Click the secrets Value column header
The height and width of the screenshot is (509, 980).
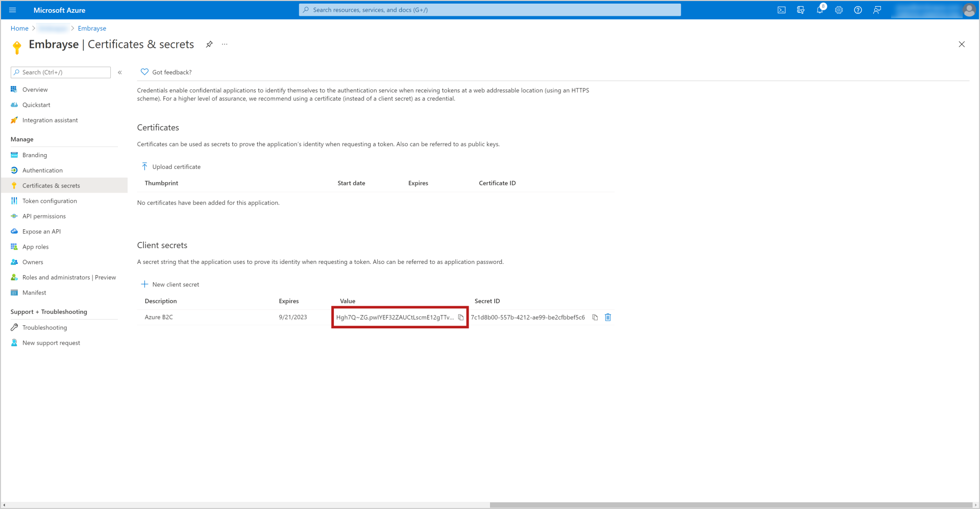[x=348, y=301]
